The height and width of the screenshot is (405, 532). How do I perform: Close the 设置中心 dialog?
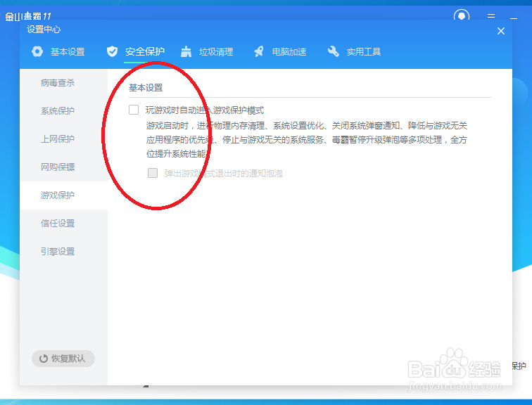coord(501,31)
